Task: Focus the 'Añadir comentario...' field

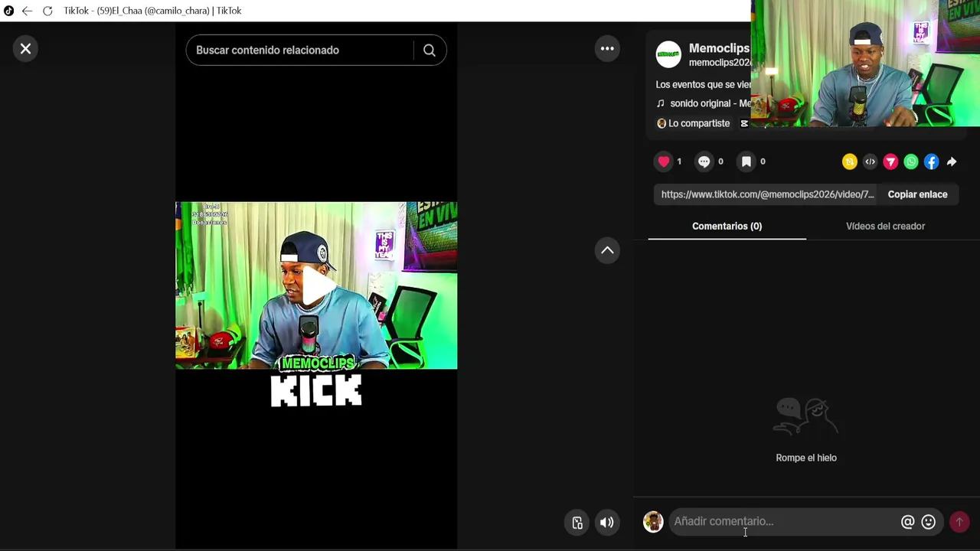Action: click(x=784, y=522)
